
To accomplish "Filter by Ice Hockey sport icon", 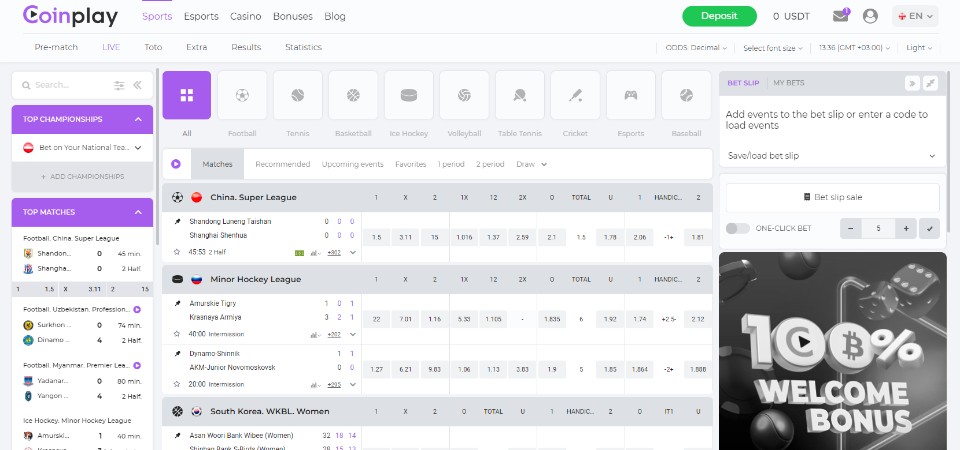I will tap(408, 95).
